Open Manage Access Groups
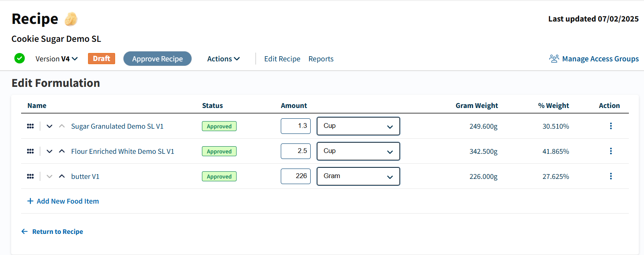This screenshot has height=255, width=644. pos(594,59)
